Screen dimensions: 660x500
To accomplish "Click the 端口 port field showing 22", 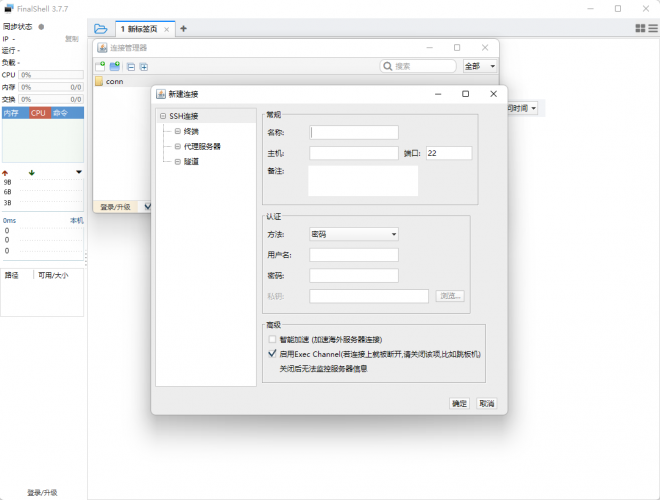I will pyautogui.click(x=449, y=153).
